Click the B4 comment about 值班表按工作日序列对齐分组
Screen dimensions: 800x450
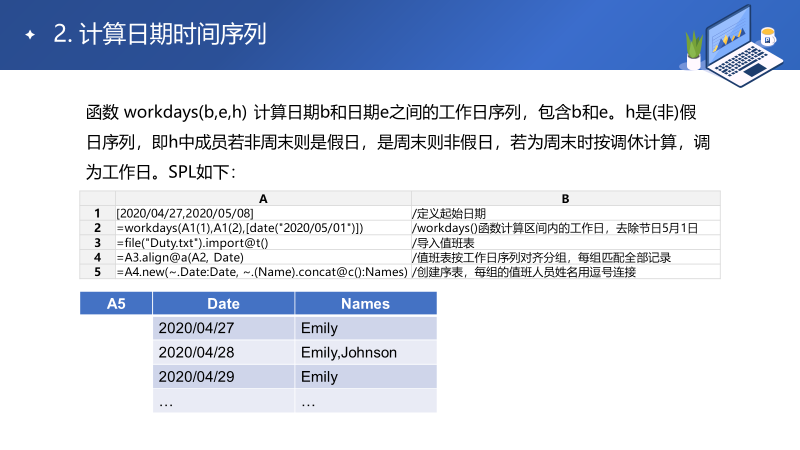(542, 257)
